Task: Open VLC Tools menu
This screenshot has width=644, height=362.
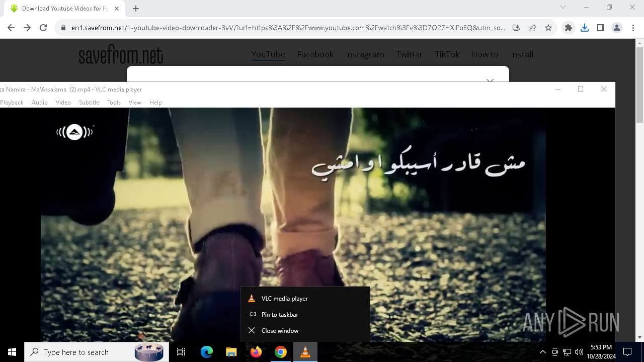Action: click(x=114, y=103)
